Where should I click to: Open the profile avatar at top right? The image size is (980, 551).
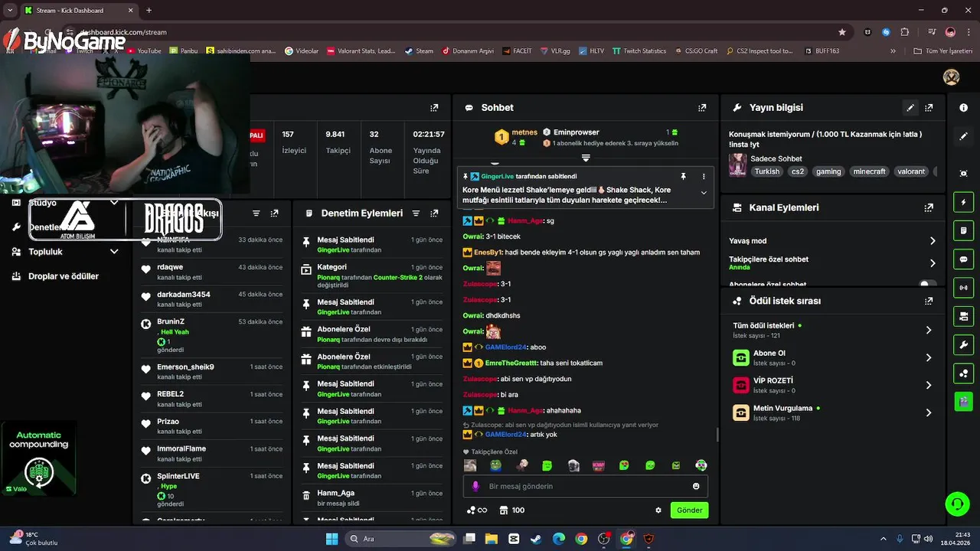coord(951,77)
